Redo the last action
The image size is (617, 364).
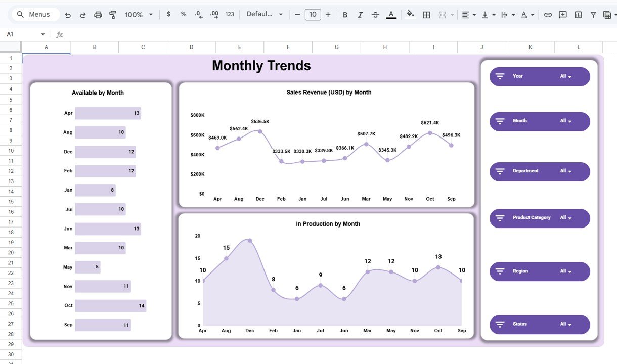(82, 14)
